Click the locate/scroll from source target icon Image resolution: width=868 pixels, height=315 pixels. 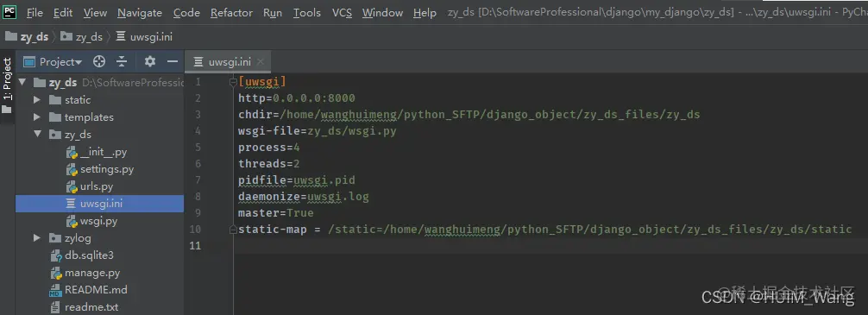99,61
